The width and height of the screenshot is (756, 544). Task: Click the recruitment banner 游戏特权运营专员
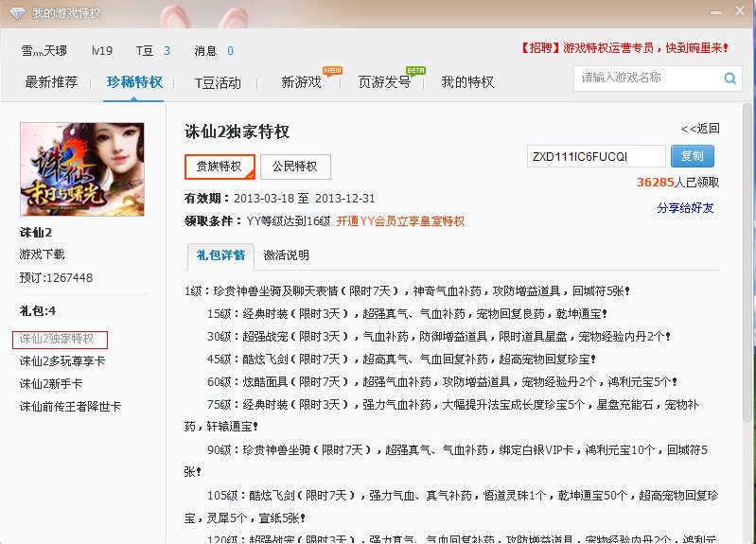click(624, 47)
